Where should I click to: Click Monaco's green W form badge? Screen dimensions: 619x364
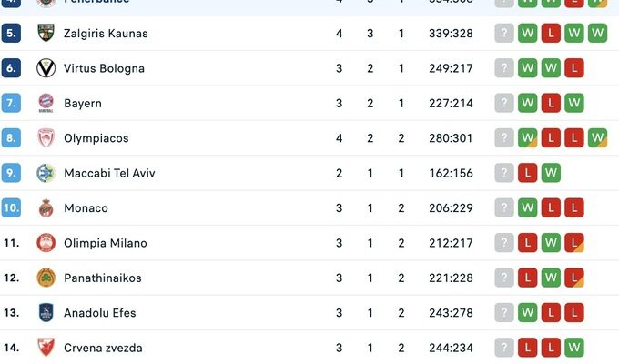(528, 208)
